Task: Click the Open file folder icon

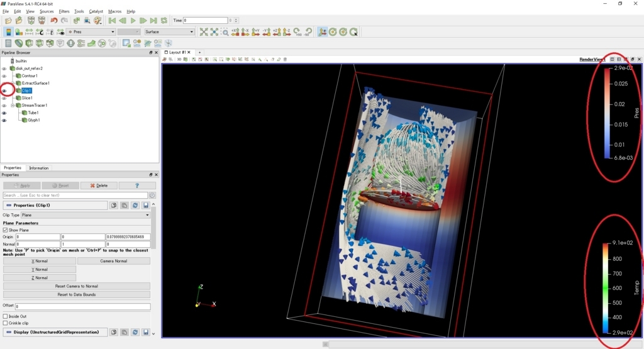Action: (x=8, y=21)
